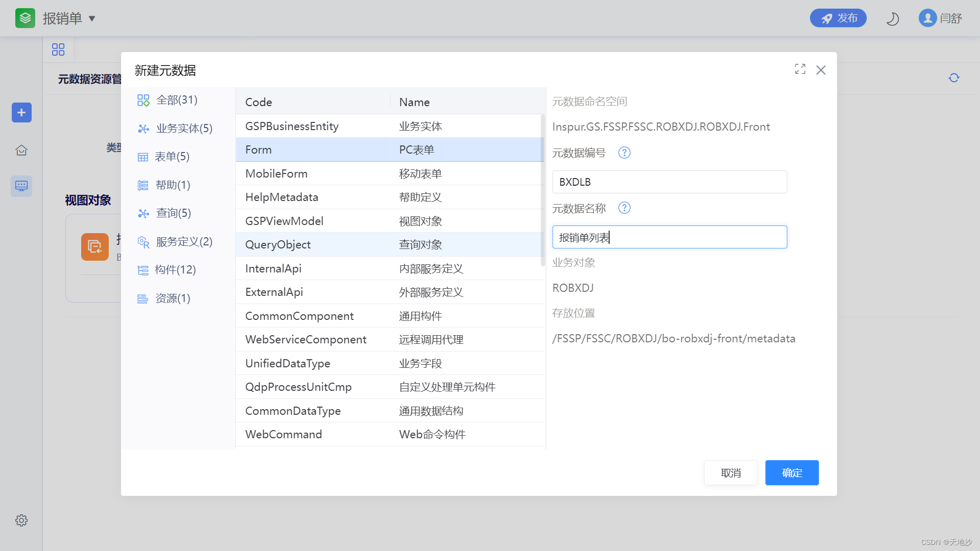Screen dimensions: 980x551
Task: Open the grid view tab icon
Action: [x=58, y=49]
